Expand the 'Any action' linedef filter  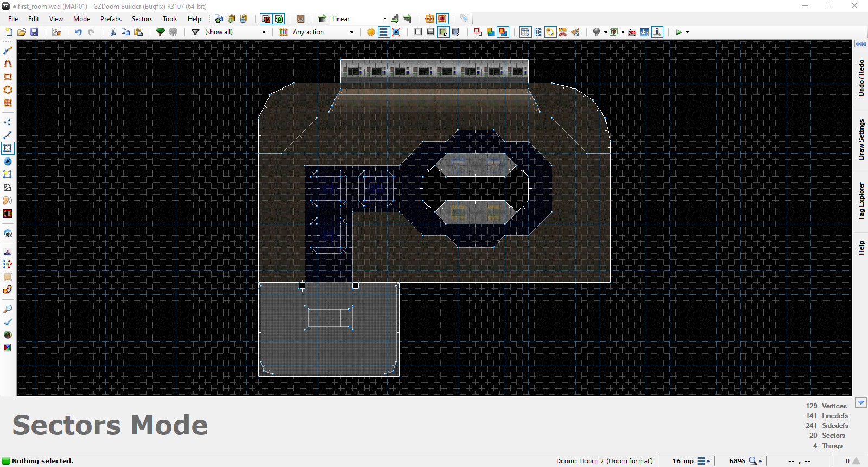click(352, 33)
